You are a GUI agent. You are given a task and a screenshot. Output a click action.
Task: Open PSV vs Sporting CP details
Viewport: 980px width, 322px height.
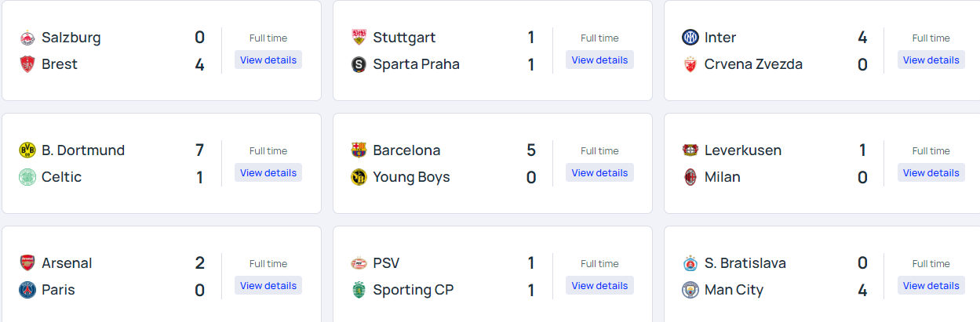[599, 285]
